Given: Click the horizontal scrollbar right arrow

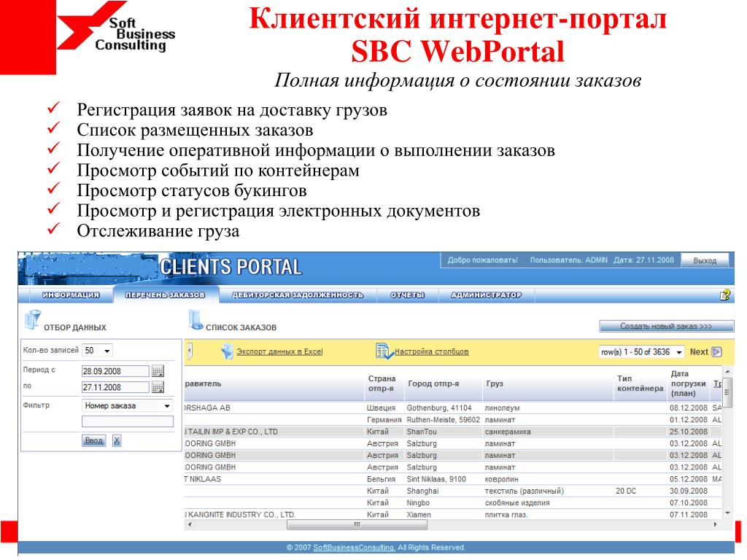Looking at the screenshot, I should pyautogui.click(x=716, y=525).
